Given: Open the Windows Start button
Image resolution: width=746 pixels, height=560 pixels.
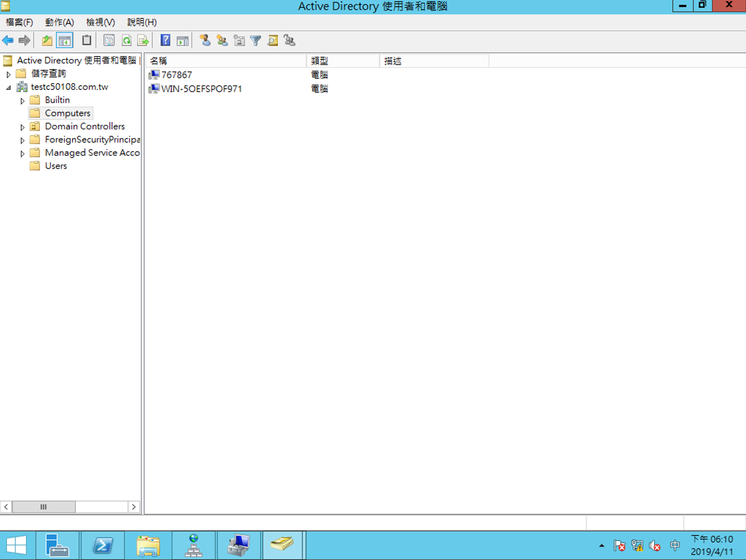Looking at the screenshot, I should click(16, 545).
